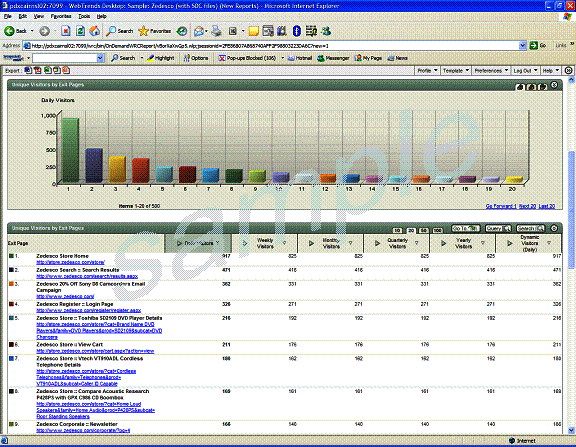Click the Stop loading icon
Screen dimensions: 576x447
(x=66, y=31)
